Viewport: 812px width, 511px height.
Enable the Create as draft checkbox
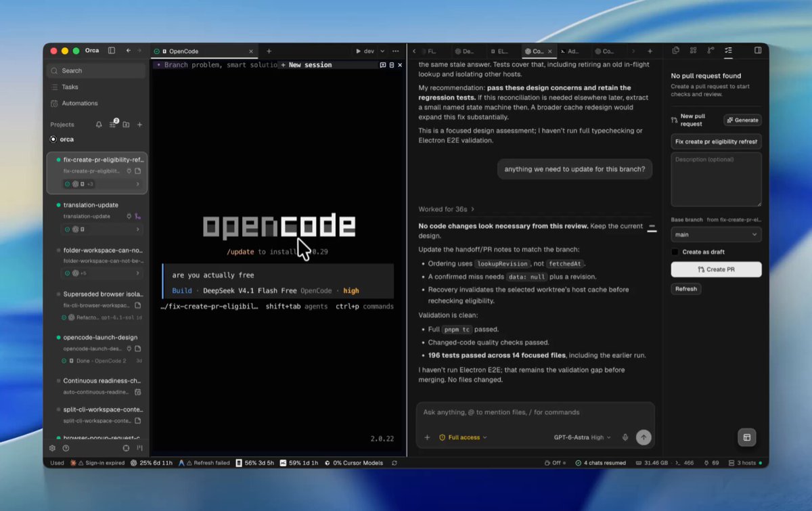tap(675, 252)
